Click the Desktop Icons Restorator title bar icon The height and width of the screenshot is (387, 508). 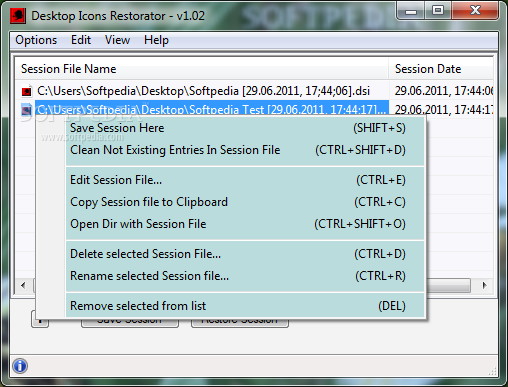pyautogui.click(x=18, y=16)
